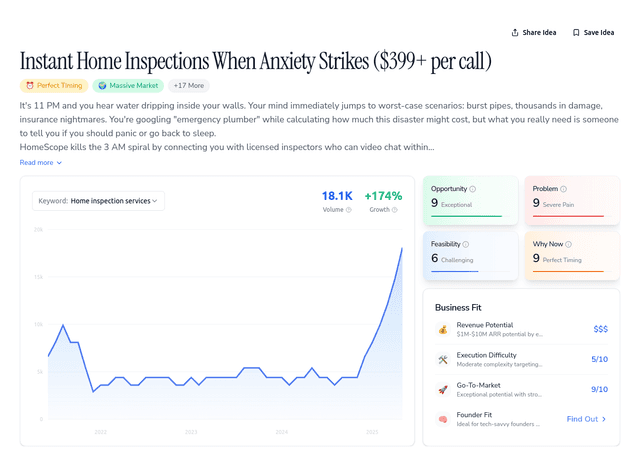Image resolution: width=640 pixels, height=466 pixels.
Task: Select the Perfect Timing tag
Action: (x=54, y=86)
